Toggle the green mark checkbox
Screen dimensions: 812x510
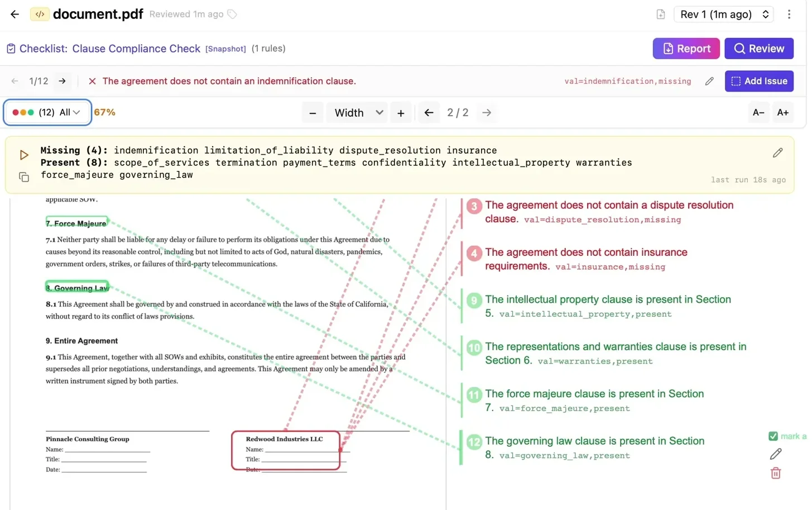[773, 436]
